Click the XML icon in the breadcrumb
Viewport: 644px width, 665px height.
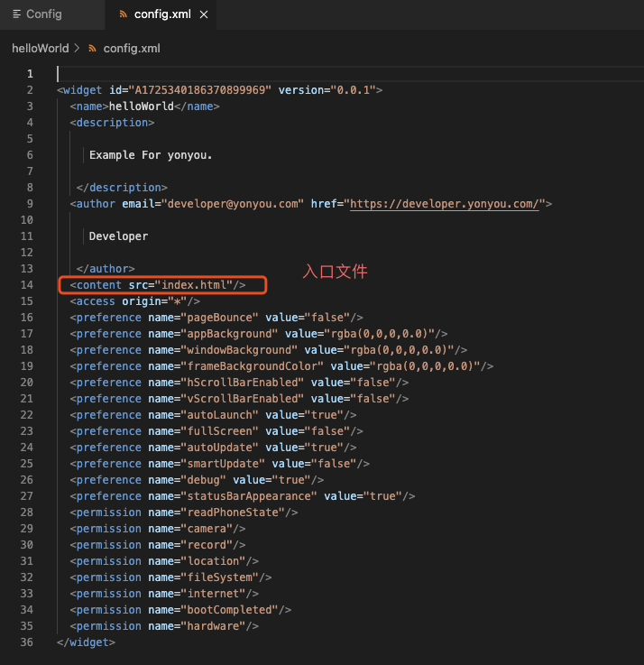[x=92, y=48]
